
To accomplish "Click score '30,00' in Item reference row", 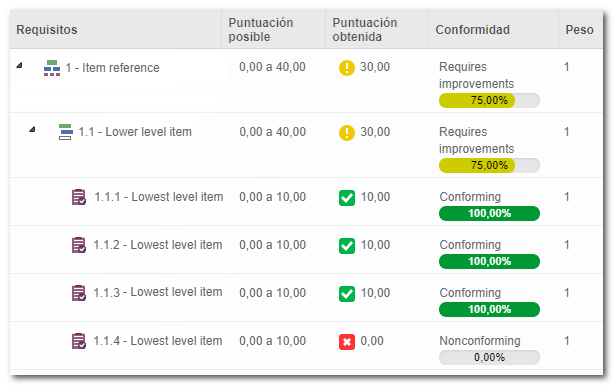I will [x=375, y=67].
